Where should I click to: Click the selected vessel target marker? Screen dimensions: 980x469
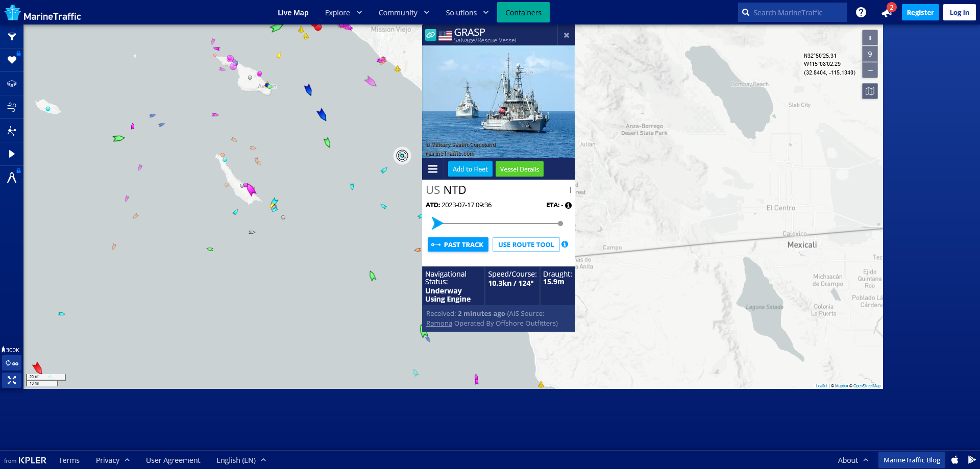(x=402, y=156)
